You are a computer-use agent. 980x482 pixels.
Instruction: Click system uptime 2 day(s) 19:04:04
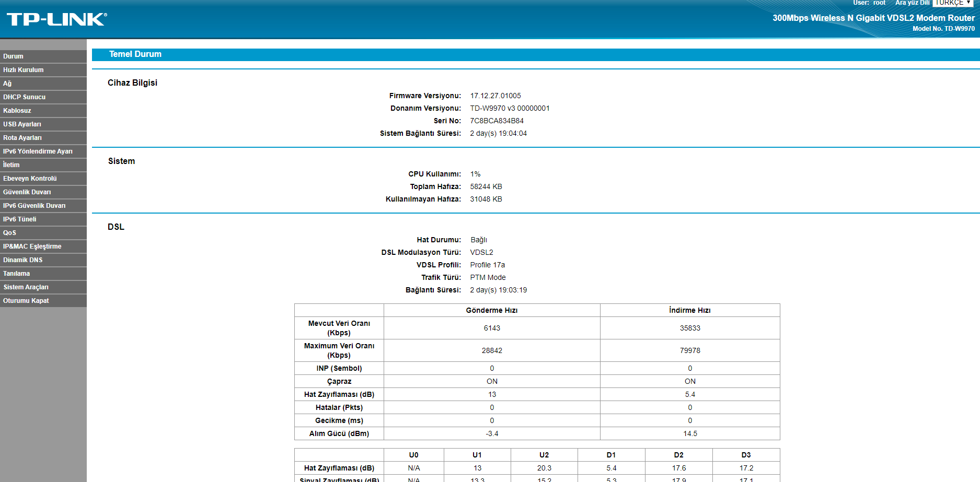tap(498, 134)
